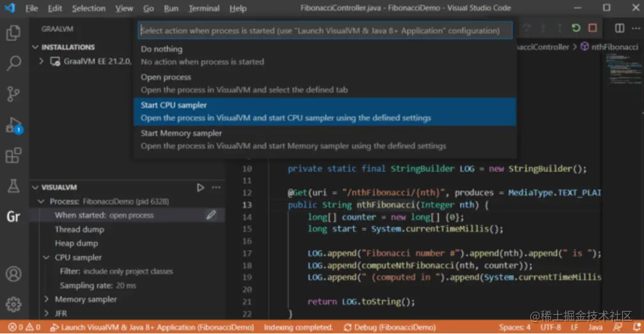Screen dimensions: 644x334
Task: Click the nthFibonacci breadcrumb
Action: coord(610,47)
